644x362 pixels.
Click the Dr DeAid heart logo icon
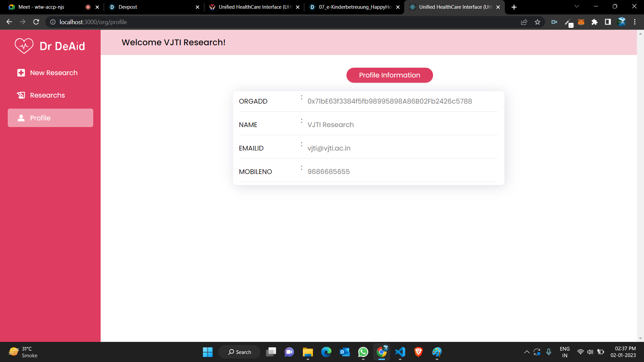24,46
